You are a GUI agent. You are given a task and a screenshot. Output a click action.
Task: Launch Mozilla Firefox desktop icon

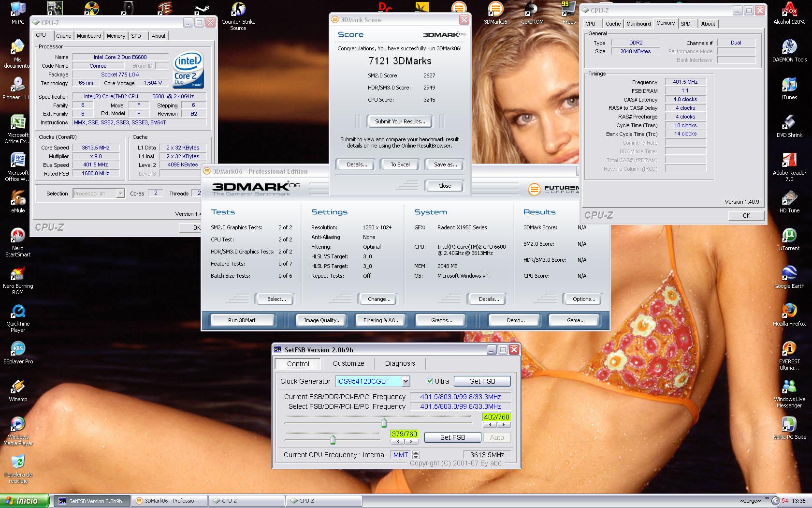coord(789,314)
